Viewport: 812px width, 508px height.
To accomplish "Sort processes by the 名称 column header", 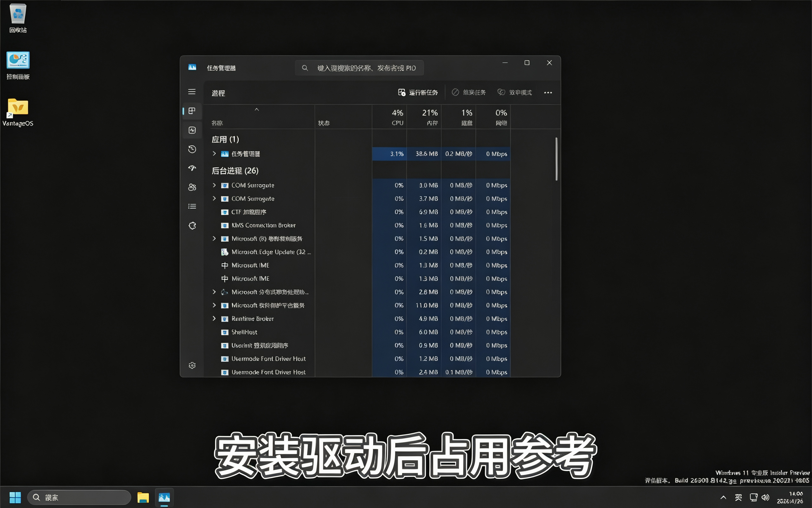I will 259,117.
